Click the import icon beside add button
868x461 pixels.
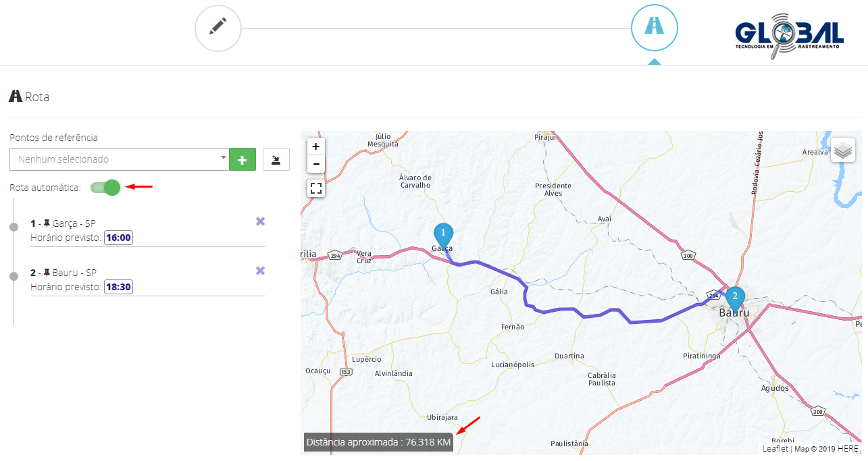coord(276,160)
